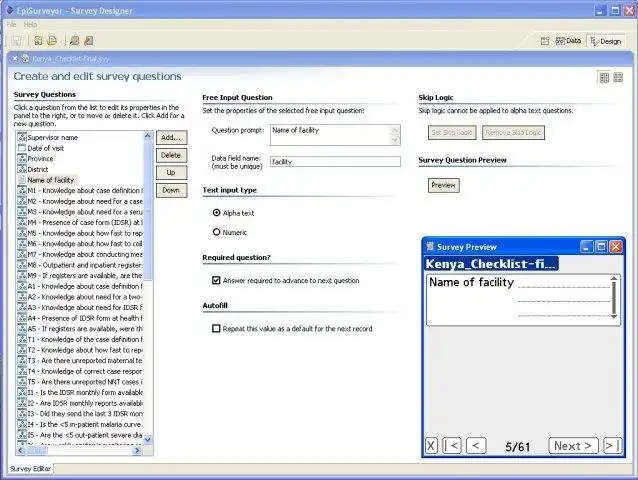Click the Question prompt field down arrow
This screenshot has height=480, width=638.
tap(395, 140)
